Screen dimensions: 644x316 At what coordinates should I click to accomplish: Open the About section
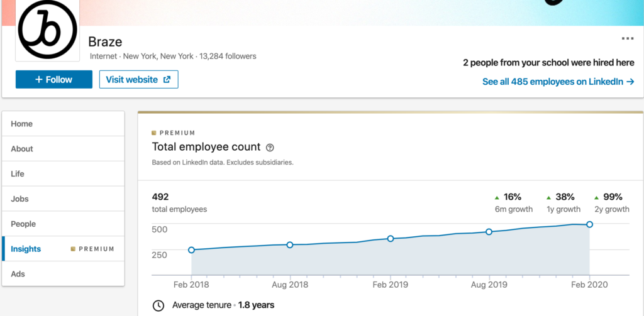click(64, 148)
